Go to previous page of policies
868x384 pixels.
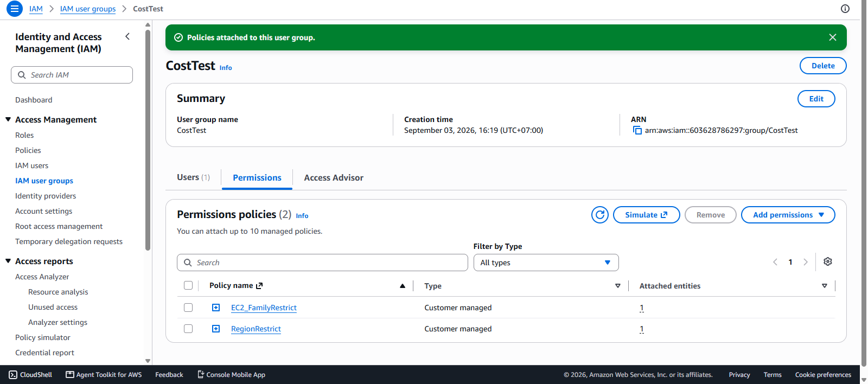point(775,262)
